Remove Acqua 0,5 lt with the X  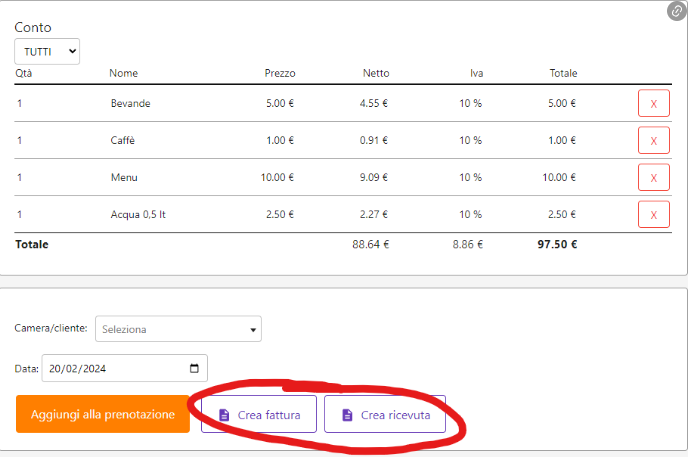click(653, 215)
